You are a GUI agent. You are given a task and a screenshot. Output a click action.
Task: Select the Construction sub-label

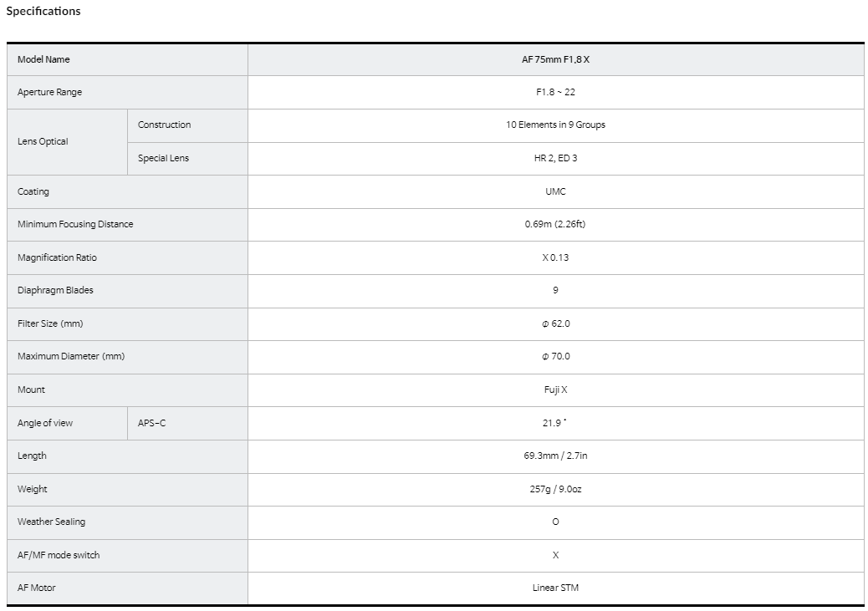pos(164,125)
